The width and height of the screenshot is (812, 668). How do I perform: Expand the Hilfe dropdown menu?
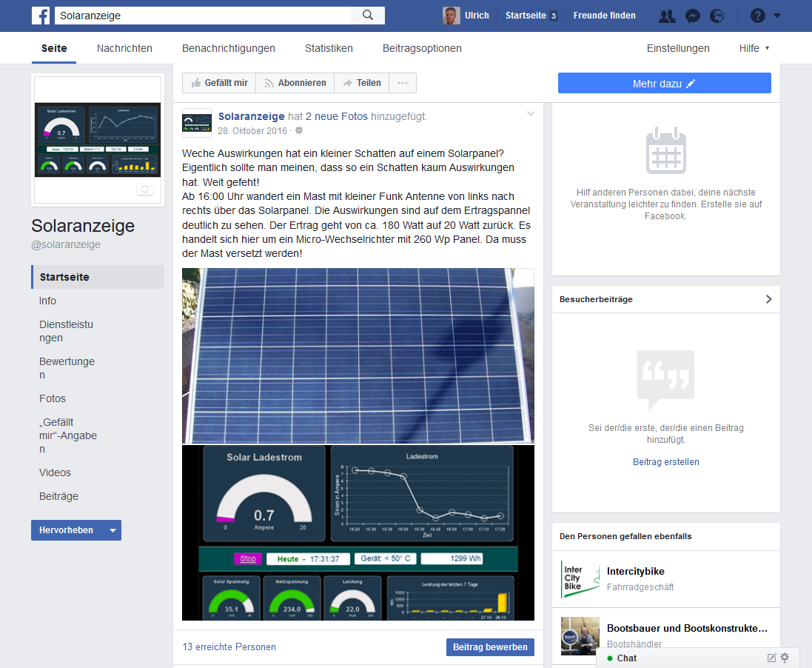point(754,48)
